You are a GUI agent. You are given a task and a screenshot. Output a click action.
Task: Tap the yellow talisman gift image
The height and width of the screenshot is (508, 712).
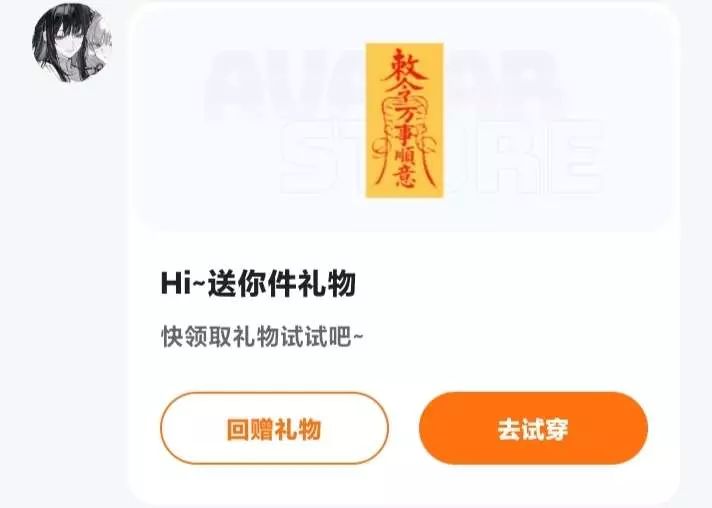pos(405,120)
